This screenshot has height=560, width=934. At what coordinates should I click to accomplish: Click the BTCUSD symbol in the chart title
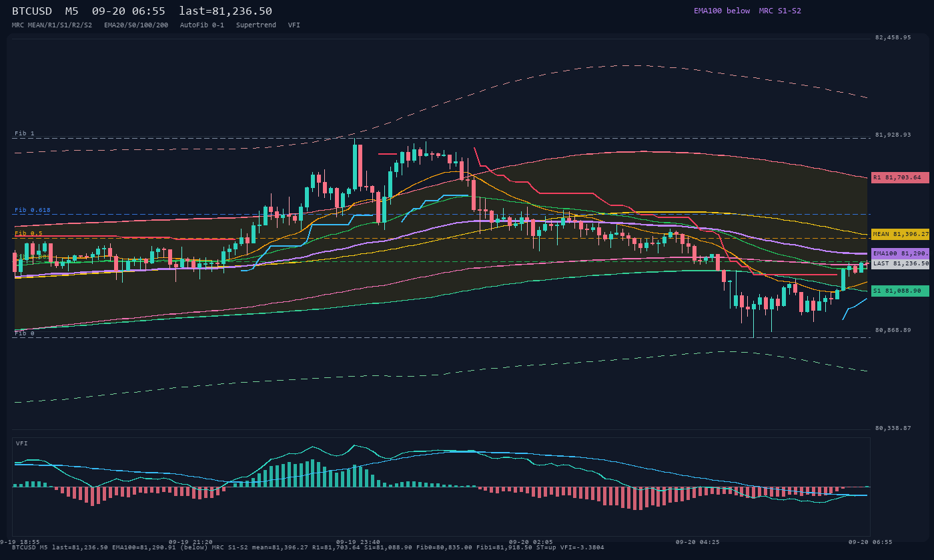(32, 11)
